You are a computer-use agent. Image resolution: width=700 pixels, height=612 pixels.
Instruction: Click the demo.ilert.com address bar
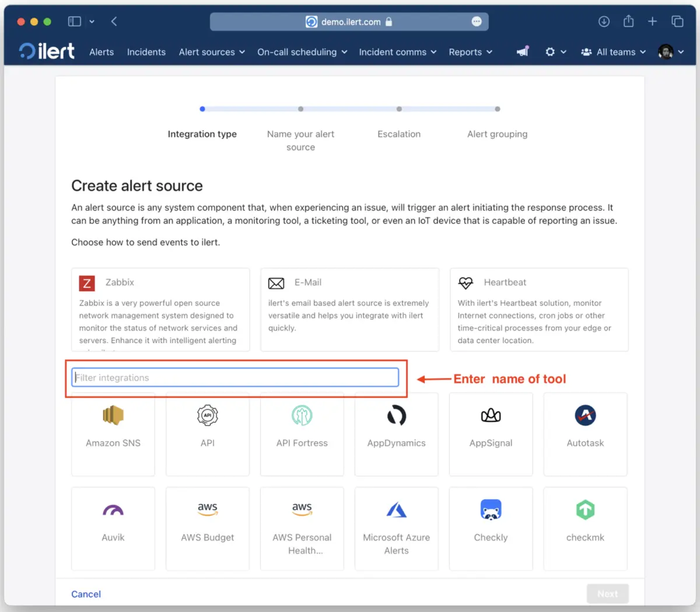pos(349,22)
